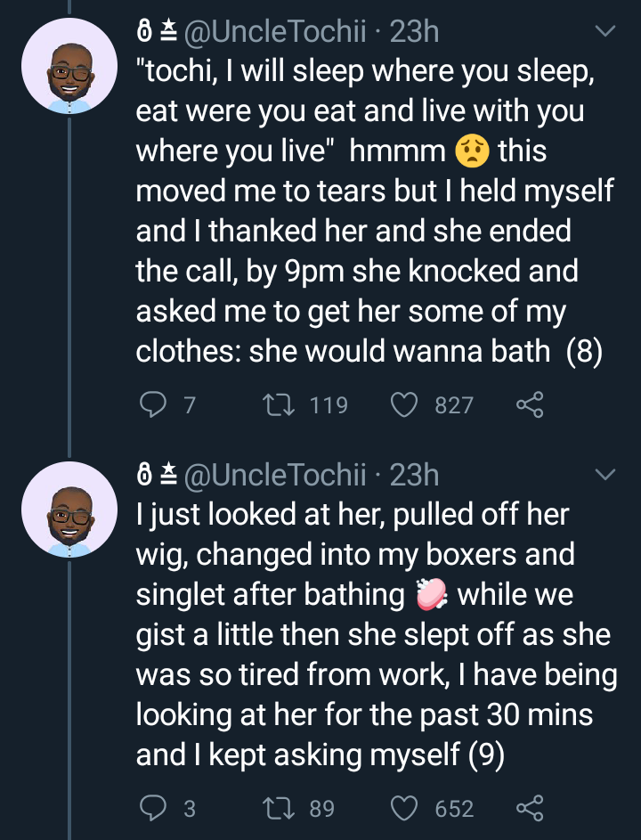Share the tweet ending with (8)
Viewport: 641px width, 840px height.
coord(530,404)
